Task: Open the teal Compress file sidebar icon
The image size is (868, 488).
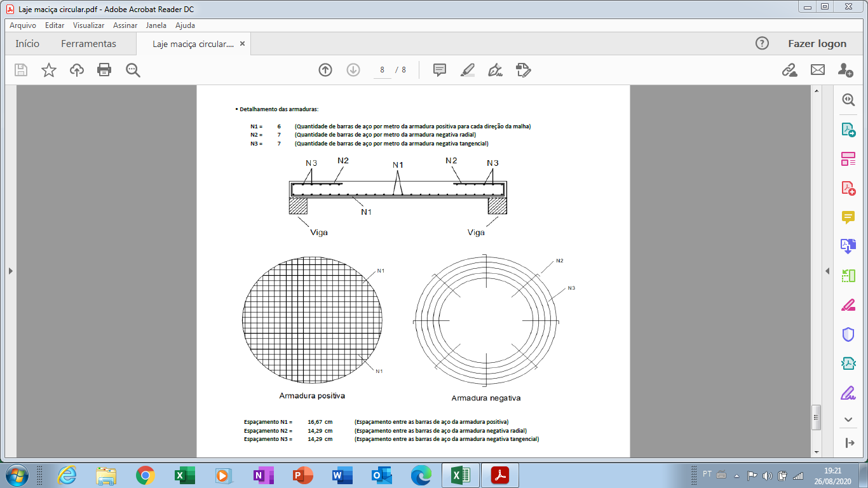Action: tap(848, 363)
